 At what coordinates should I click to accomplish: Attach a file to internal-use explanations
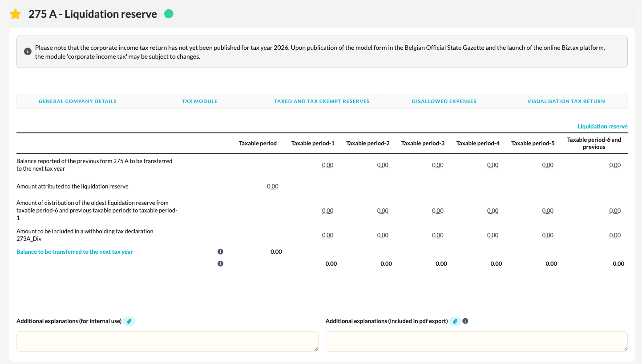click(129, 321)
